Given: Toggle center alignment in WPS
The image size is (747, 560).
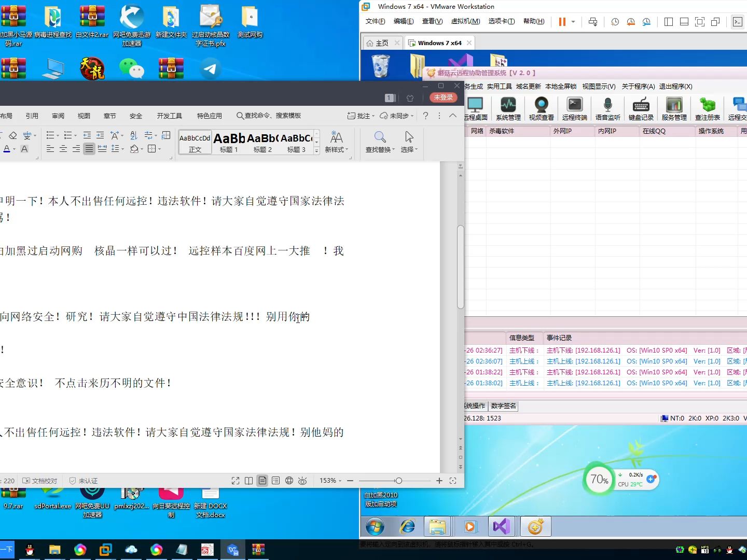Looking at the screenshot, I should pos(63,149).
